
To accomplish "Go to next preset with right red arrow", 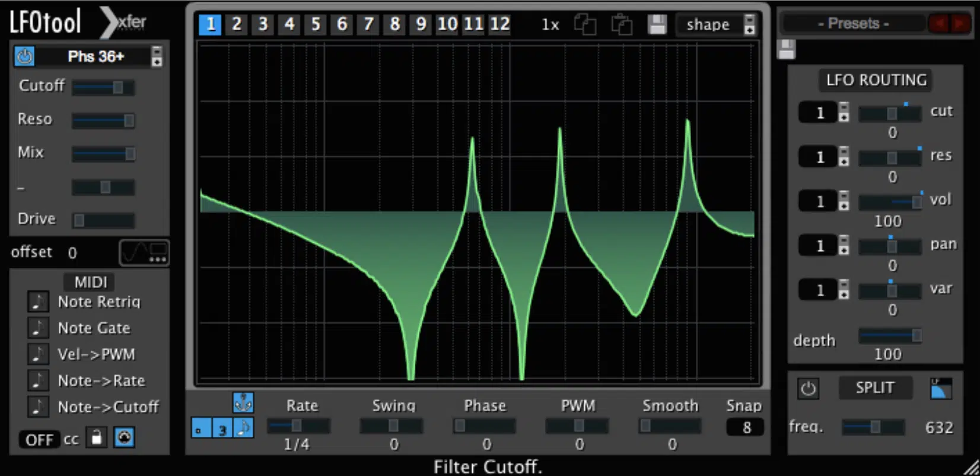I will point(959,23).
